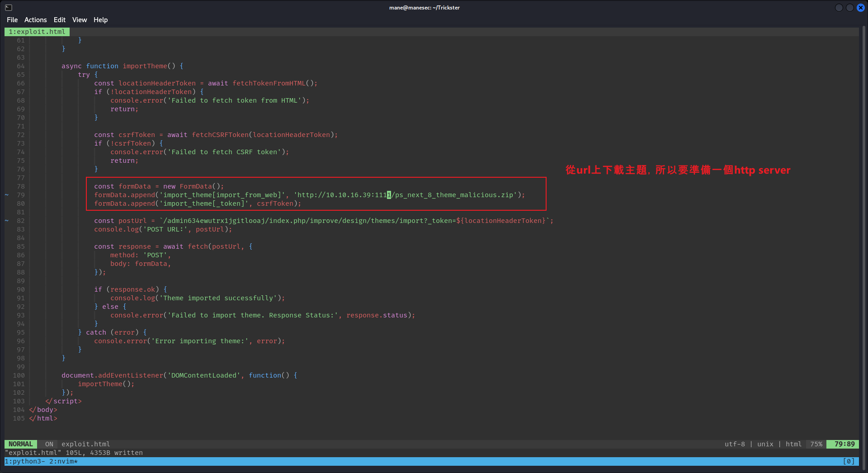Click the 'Failed to fetch token from HTML' string
The image size is (868, 473).
235,100
